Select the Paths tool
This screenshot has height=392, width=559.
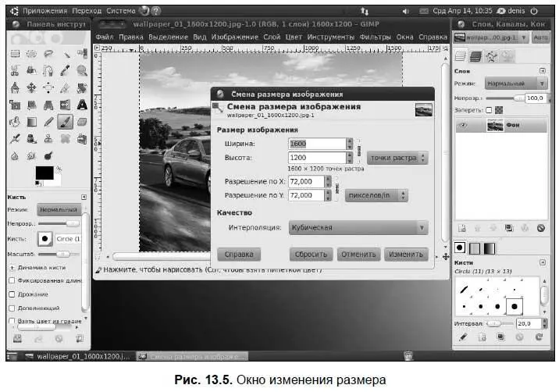tap(48, 70)
